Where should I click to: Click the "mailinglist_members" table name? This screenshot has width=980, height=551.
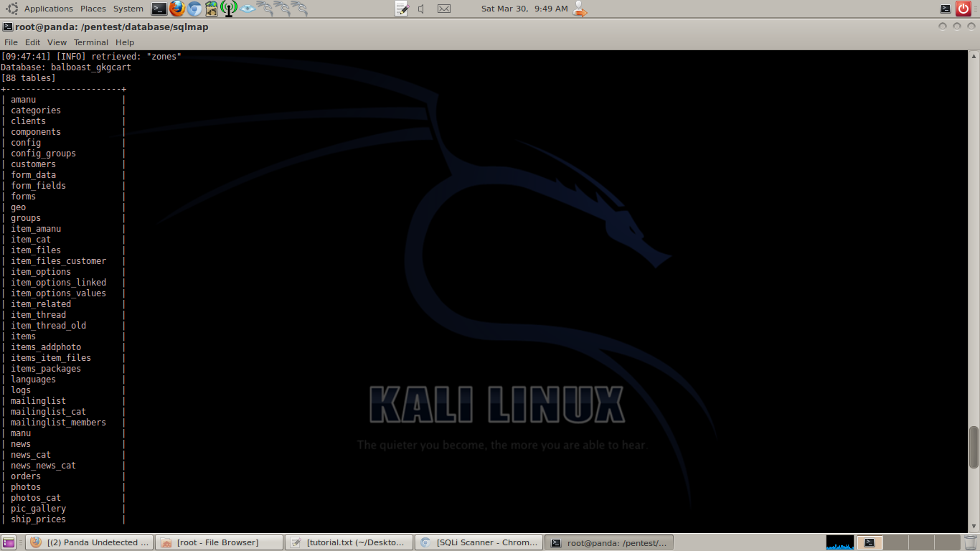(x=58, y=423)
